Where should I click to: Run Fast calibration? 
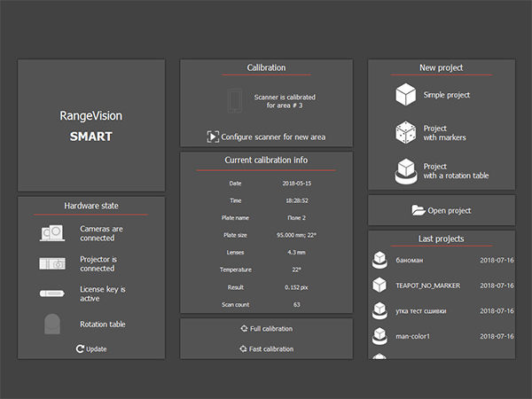[266, 349]
